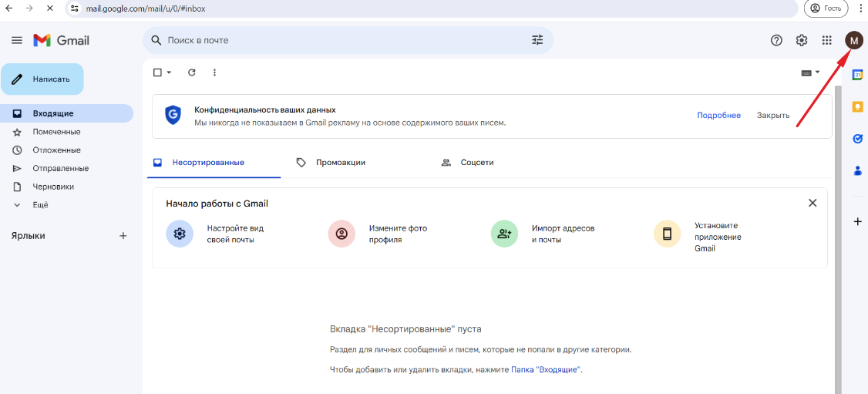Stop loading the page
This screenshot has height=394, width=868.
[x=49, y=8]
